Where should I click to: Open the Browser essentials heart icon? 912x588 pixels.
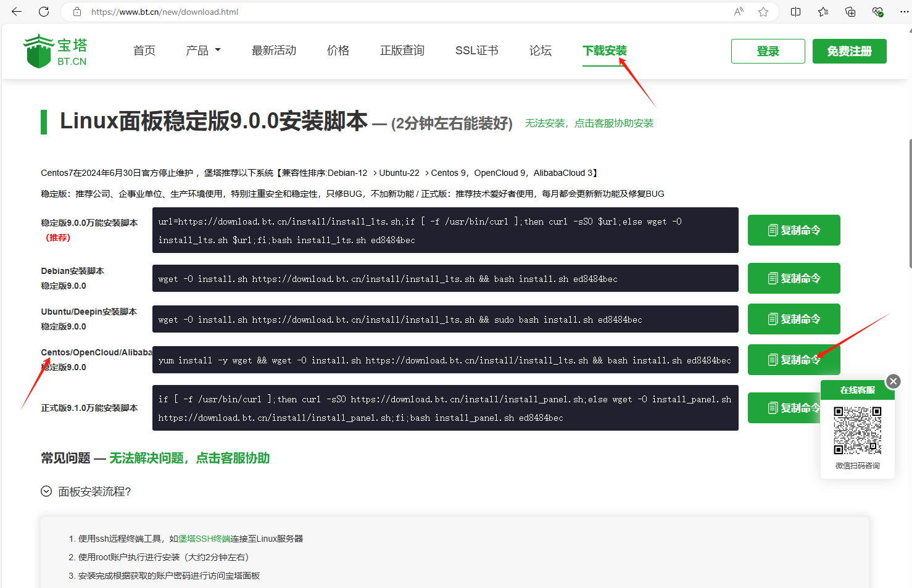pos(877,12)
